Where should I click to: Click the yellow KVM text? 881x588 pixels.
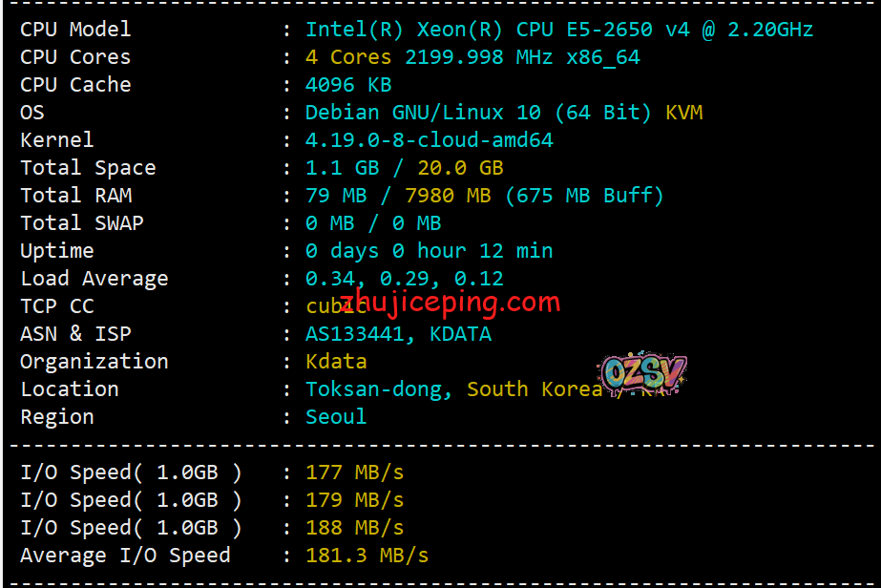pyautogui.click(x=683, y=113)
